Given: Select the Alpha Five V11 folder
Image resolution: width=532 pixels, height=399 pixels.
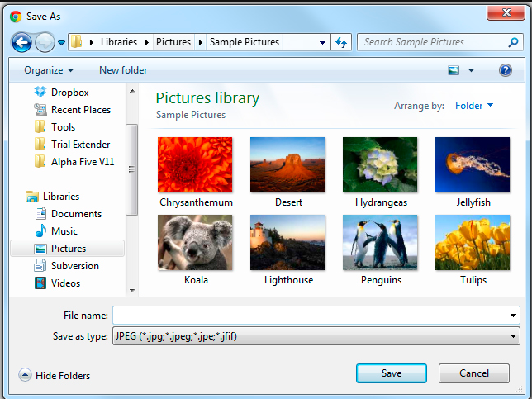Looking at the screenshot, I should point(74,162).
